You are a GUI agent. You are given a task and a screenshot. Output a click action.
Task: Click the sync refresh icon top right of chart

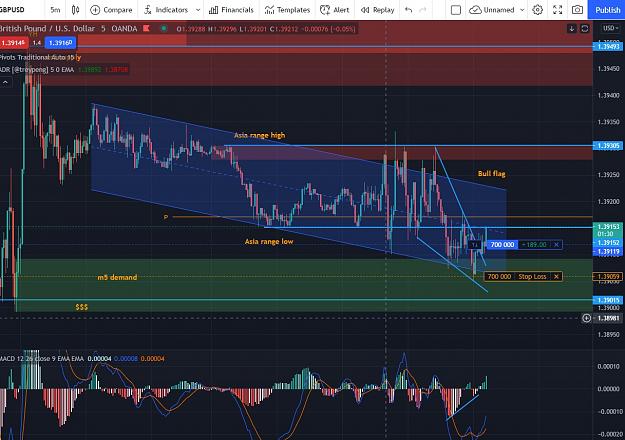(x=585, y=29)
